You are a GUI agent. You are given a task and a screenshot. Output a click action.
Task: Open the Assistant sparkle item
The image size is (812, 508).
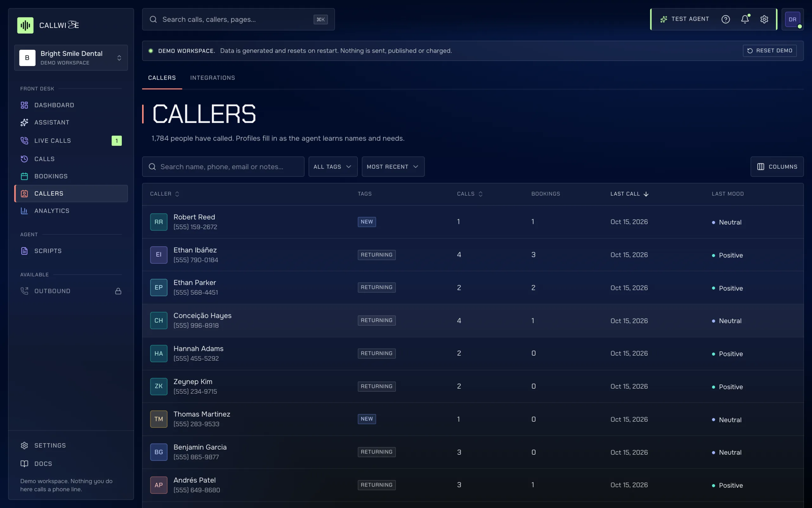71,122
